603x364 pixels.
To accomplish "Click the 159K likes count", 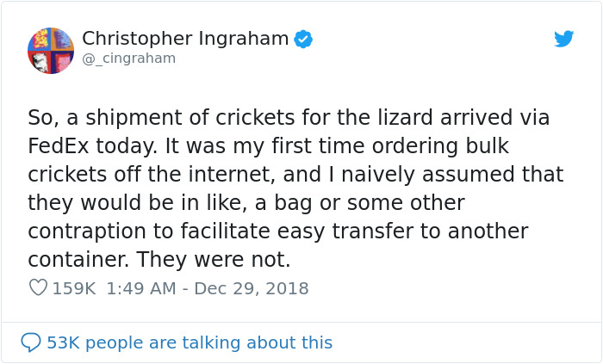I will coord(74,288).
